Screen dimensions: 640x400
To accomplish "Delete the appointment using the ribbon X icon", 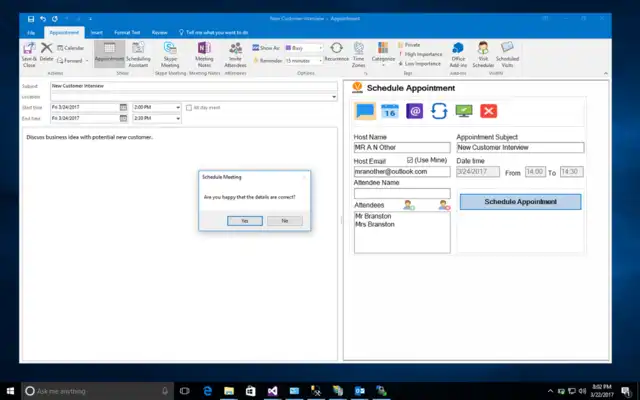I will click(47, 52).
